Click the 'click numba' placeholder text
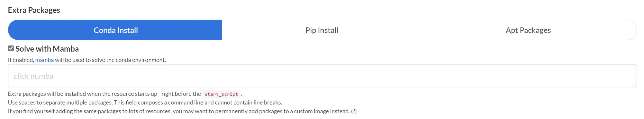Screen dimensions: 644x119 [33, 76]
